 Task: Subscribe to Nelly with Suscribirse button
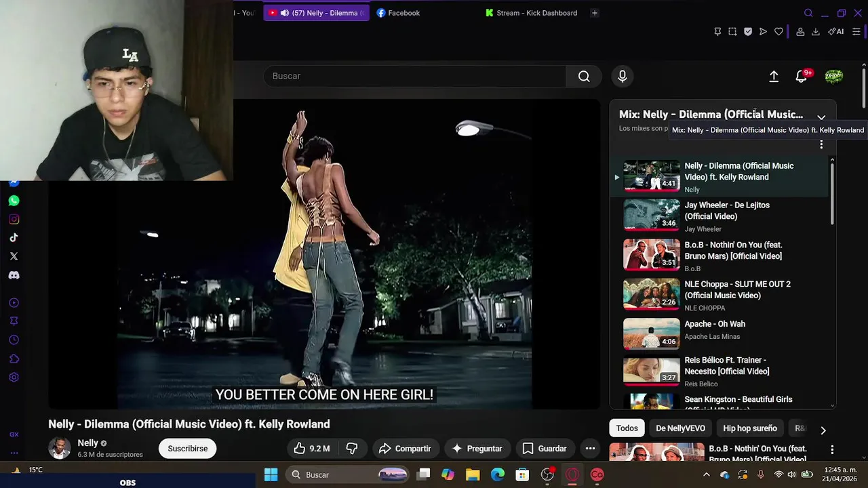pos(188,449)
